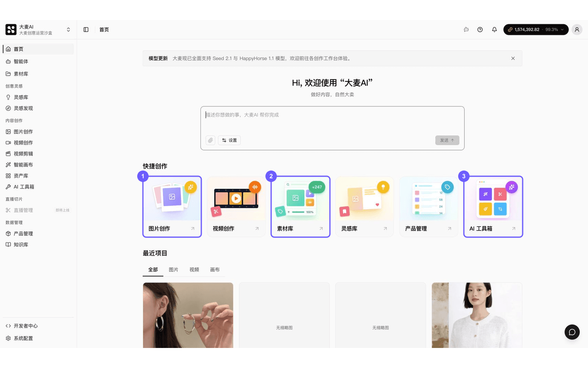Viewport: 588px width, 368px height.
Task: Open the 视频创作 quick-create card
Action: (236, 206)
